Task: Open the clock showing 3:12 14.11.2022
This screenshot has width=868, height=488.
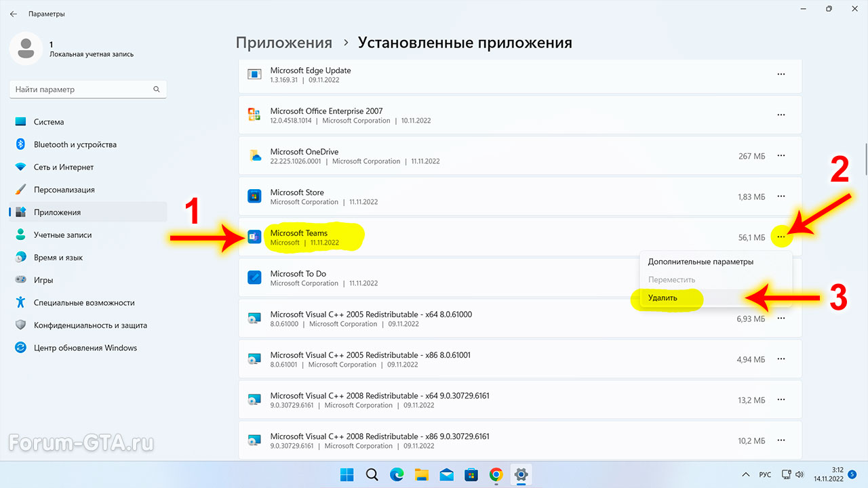Action: click(829, 474)
